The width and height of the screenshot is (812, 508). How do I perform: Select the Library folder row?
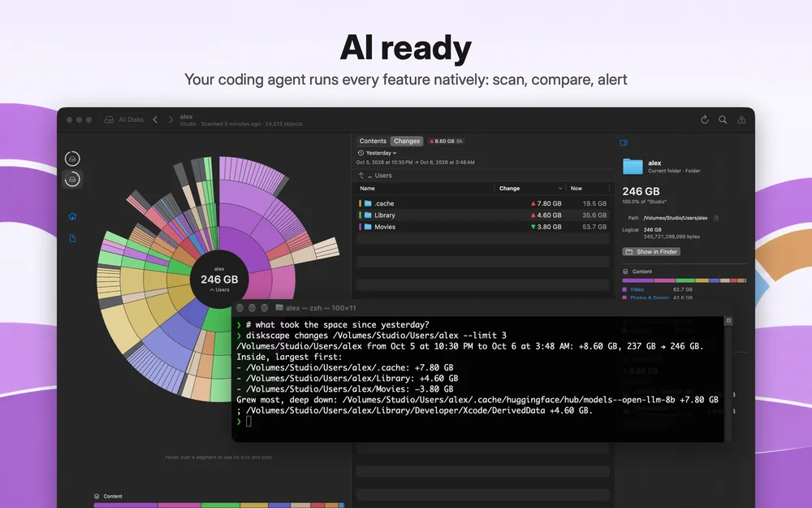coord(482,215)
